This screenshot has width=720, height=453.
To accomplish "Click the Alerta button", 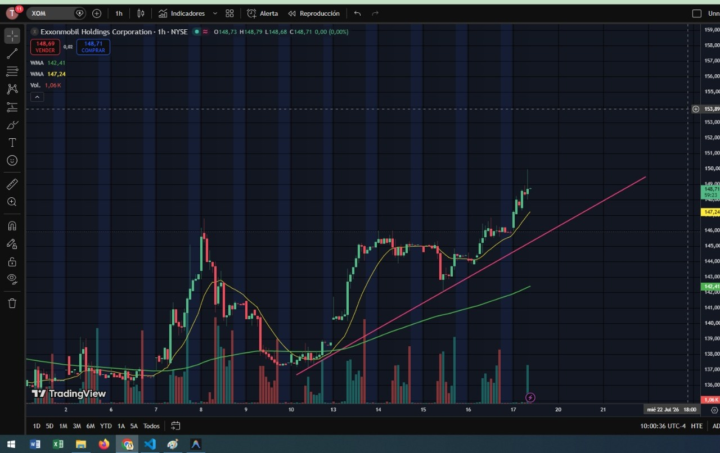I will tap(263, 13).
